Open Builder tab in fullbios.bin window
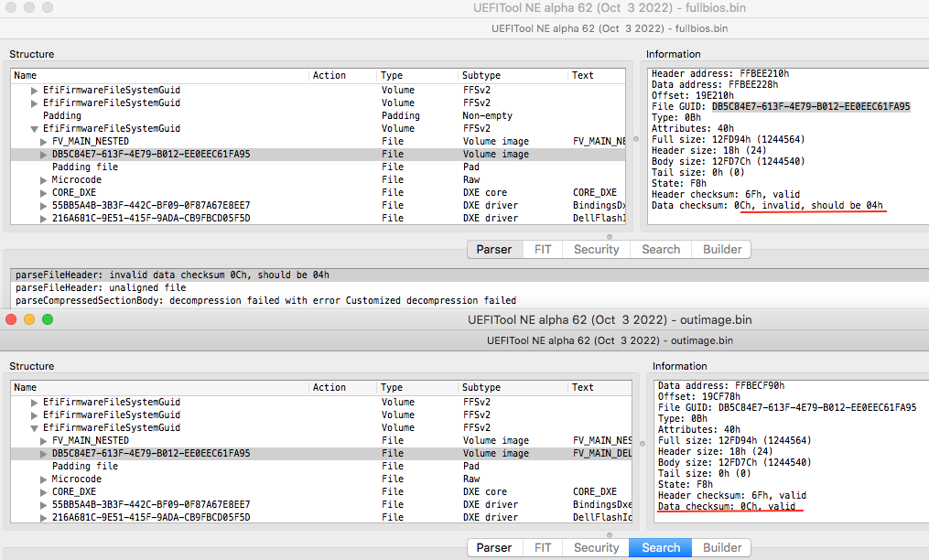 pyautogui.click(x=721, y=250)
